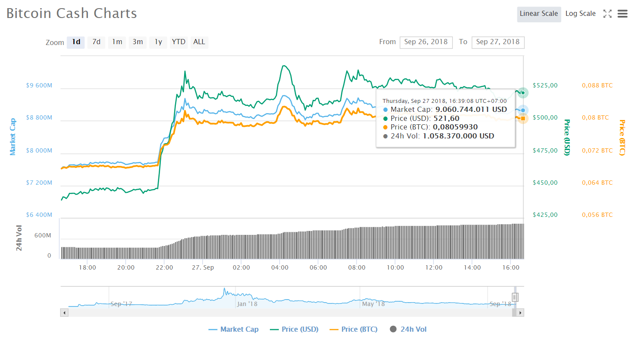Viewport: 644px width, 342px height.
Task: Click the 04:00 time axis label
Action: click(280, 267)
